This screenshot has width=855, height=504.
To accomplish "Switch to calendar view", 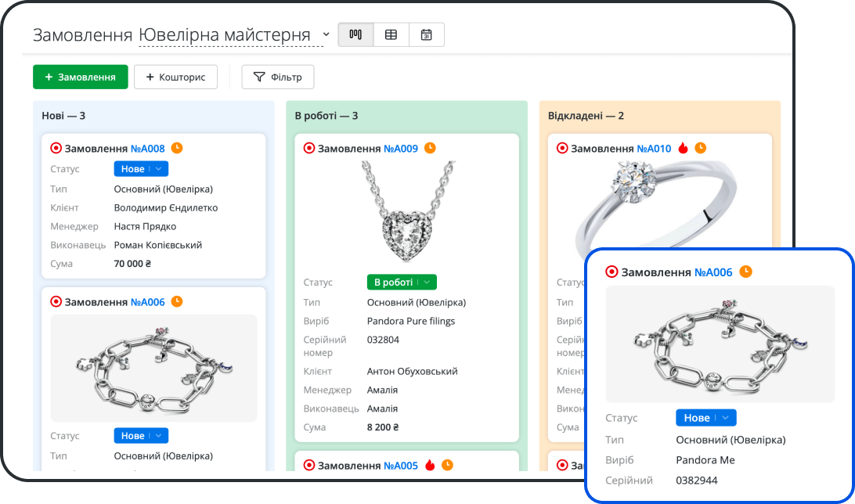I will pyautogui.click(x=426, y=34).
